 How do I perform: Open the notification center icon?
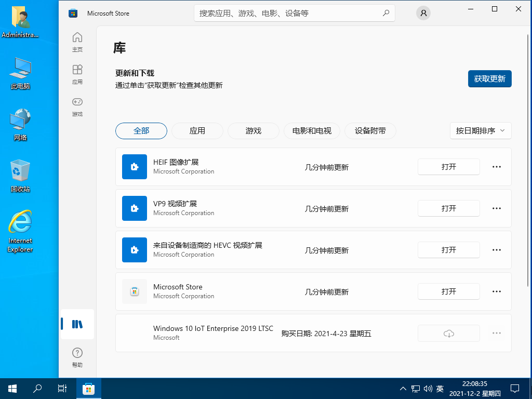[515, 389]
